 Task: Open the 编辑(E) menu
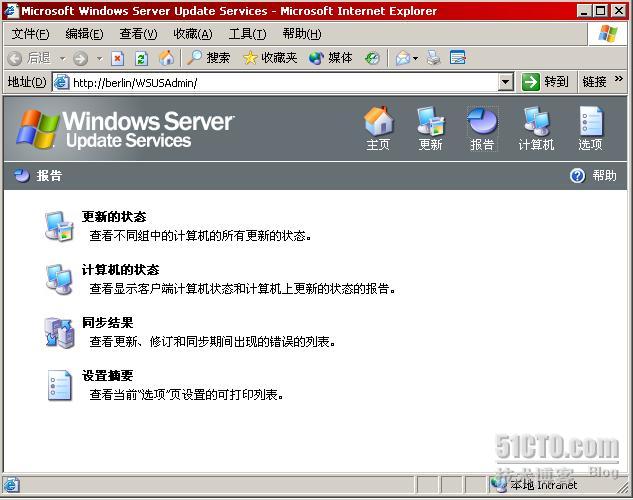[84, 34]
